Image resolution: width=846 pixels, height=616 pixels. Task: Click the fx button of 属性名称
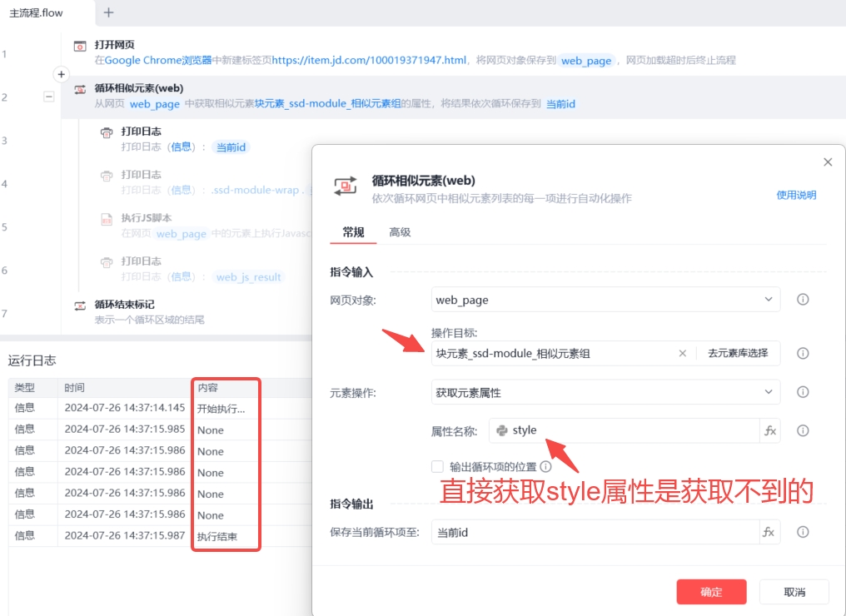tap(770, 430)
